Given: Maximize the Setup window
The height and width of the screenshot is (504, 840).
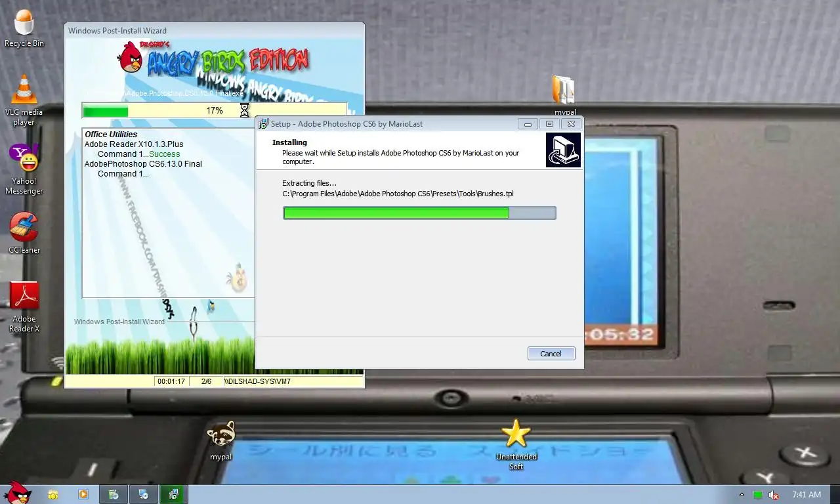Looking at the screenshot, I should click(x=549, y=123).
